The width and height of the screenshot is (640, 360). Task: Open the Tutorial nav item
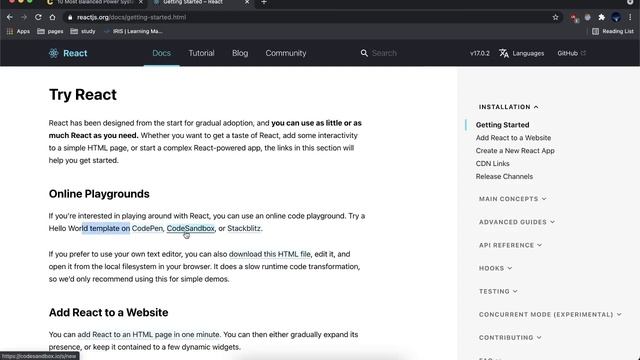pos(201,53)
